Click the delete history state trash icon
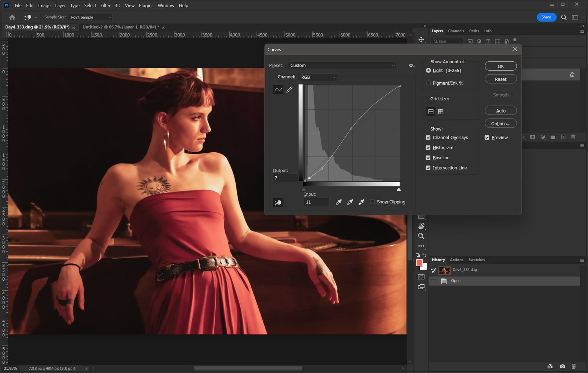This screenshot has height=373, width=588. 574,366
